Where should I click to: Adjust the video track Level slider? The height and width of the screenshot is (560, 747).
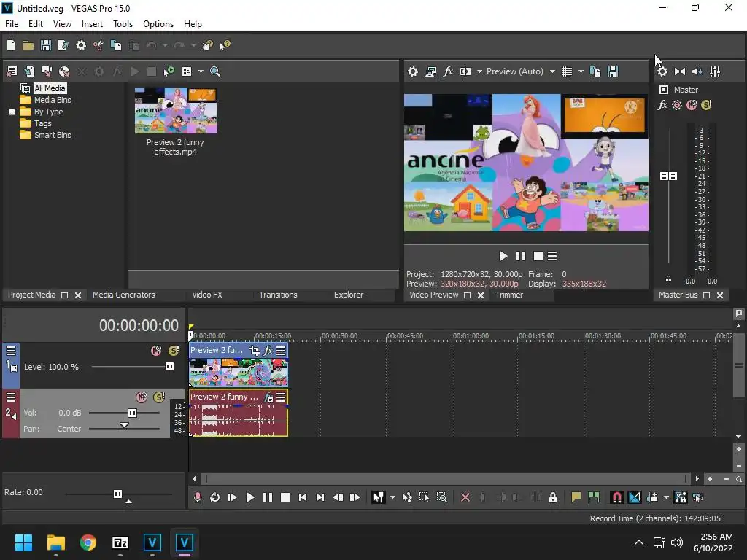[169, 367]
